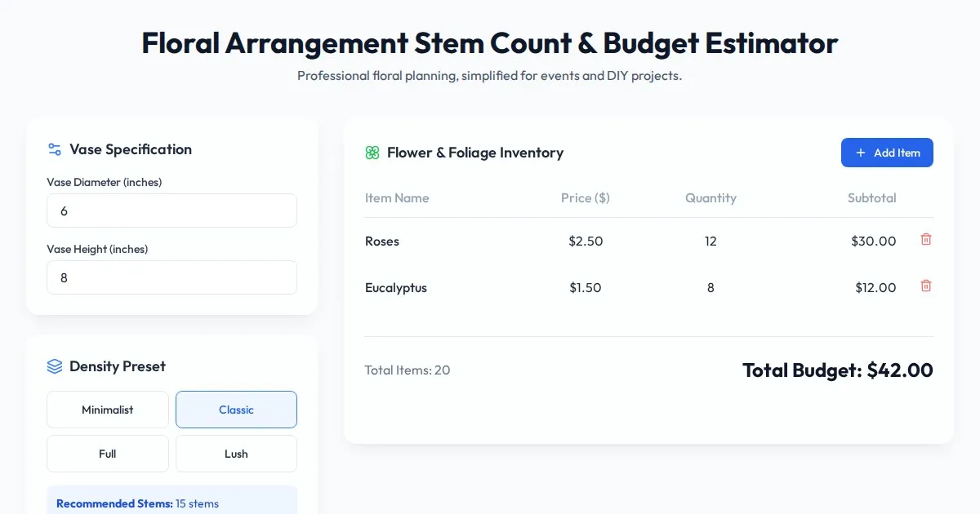Click the Vase Specification sliders icon

[x=55, y=149]
